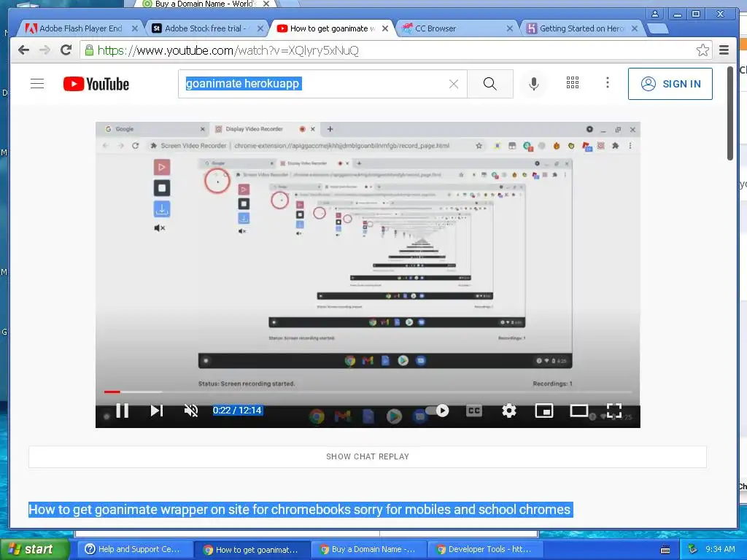Pause the video
Screen dimensions: 747x560
pyautogui.click(x=123, y=411)
